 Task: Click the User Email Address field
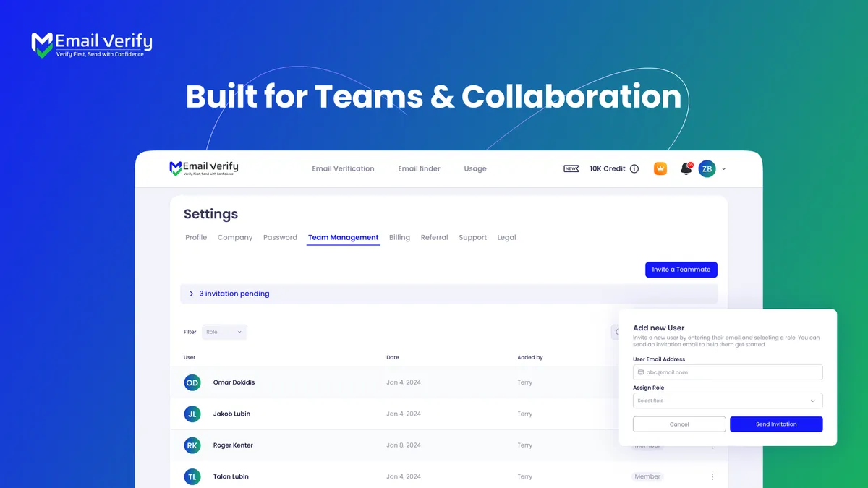[x=728, y=372]
